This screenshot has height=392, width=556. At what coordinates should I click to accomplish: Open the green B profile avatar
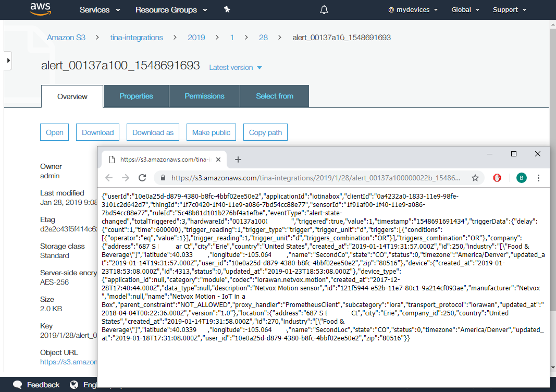[521, 178]
